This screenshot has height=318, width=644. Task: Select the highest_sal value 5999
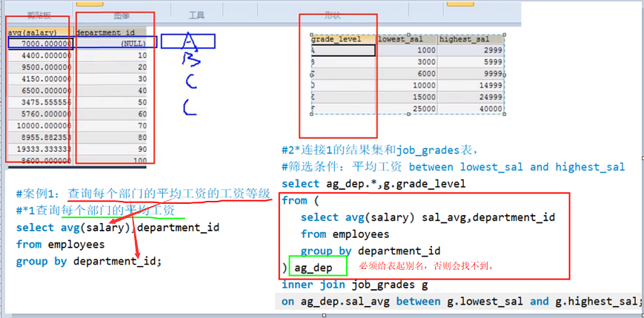[471, 62]
